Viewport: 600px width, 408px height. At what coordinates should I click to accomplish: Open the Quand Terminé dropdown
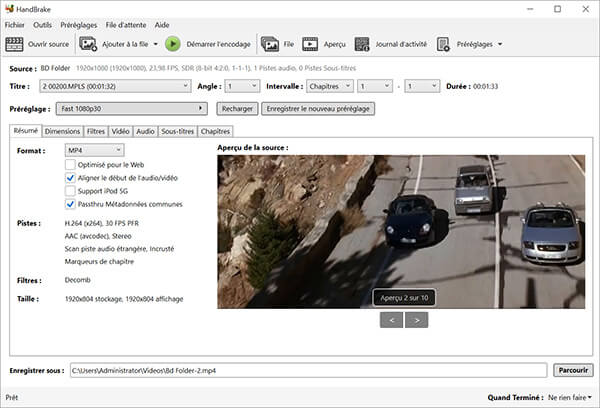[569, 398]
